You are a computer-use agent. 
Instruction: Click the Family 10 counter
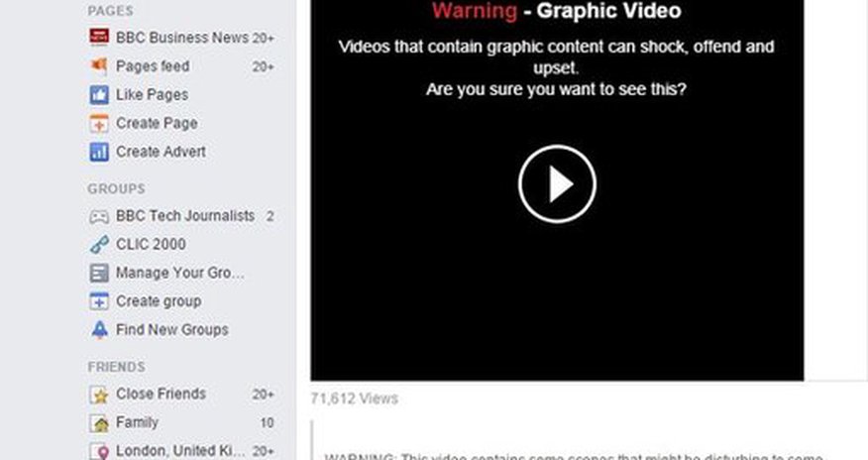268,423
